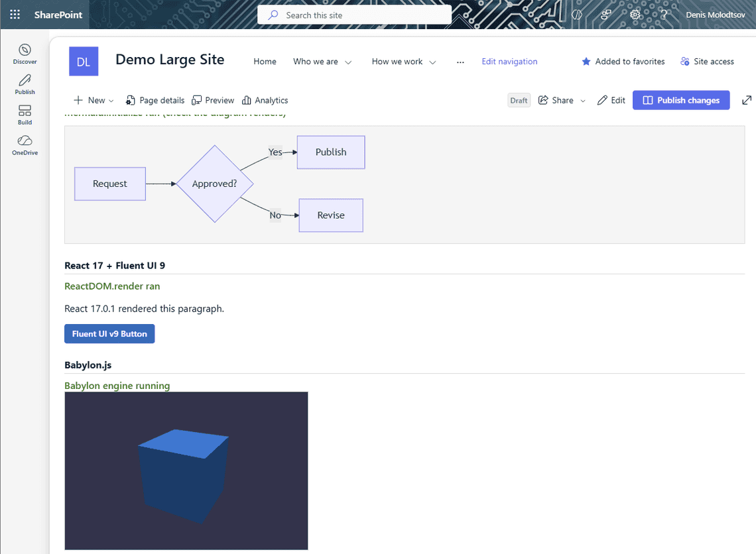Click the Draft status badge
The image size is (756, 554).
(x=519, y=100)
